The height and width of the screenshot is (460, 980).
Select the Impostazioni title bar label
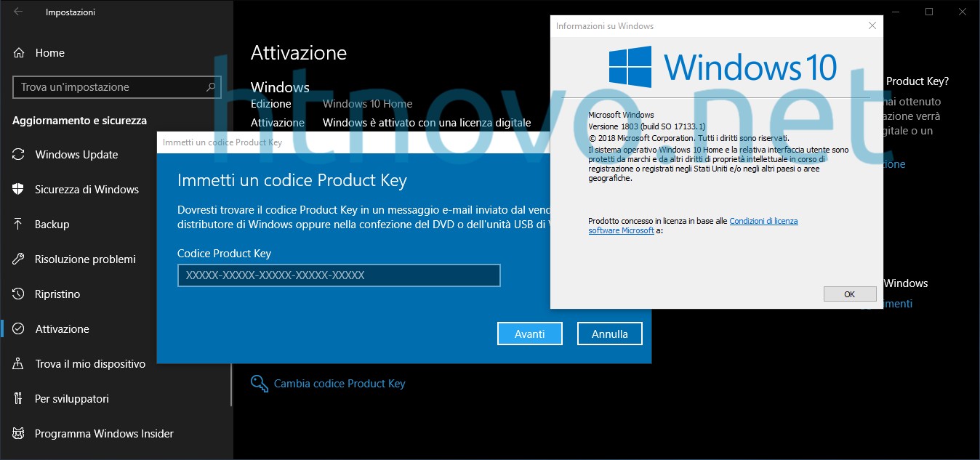70,12
